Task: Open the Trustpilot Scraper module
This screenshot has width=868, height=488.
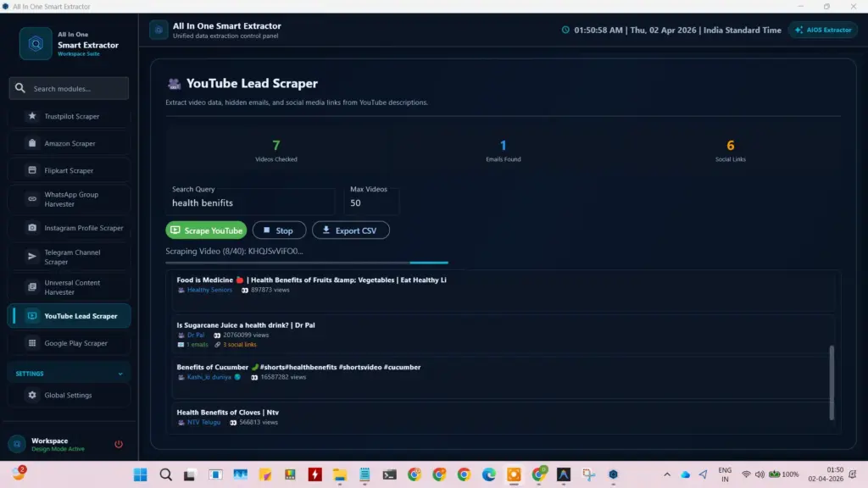Action: pyautogui.click(x=70, y=116)
